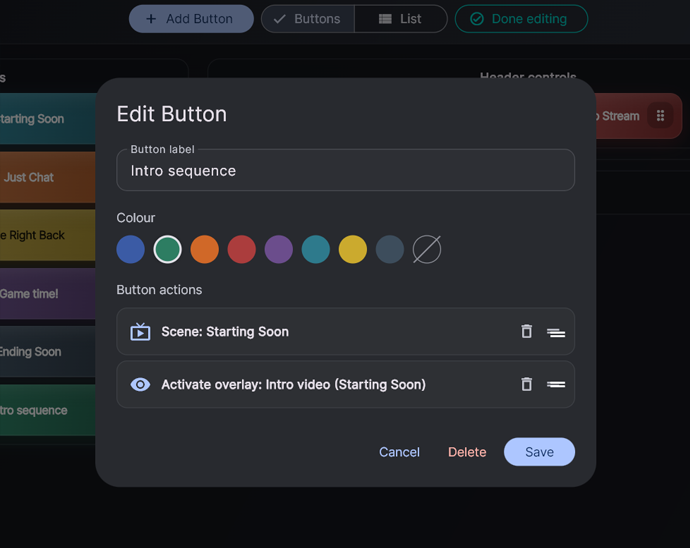Delete the Scene: Starting Soon action
The image size is (690, 548).
[526, 331]
